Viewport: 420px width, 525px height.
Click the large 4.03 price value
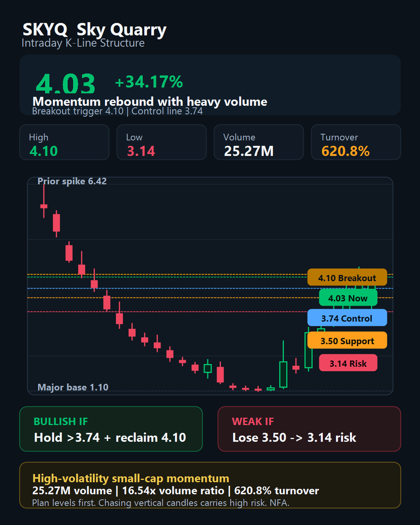66,84
